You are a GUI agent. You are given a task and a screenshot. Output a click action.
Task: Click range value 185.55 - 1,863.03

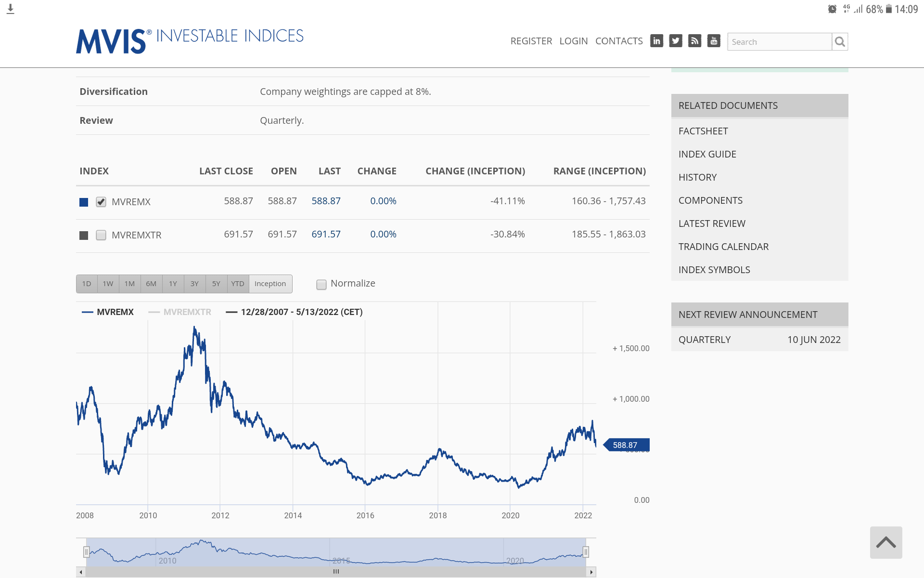[x=609, y=234]
